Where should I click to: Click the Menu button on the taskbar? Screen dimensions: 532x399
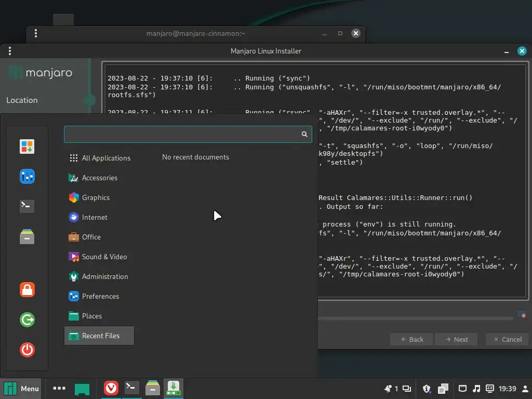(x=21, y=389)
